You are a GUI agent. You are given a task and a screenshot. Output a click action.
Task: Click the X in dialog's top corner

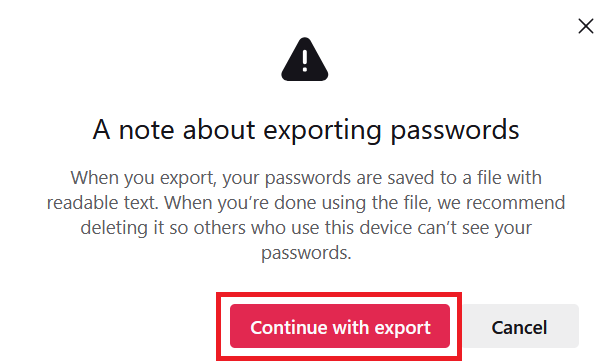(x=585, y=26)
